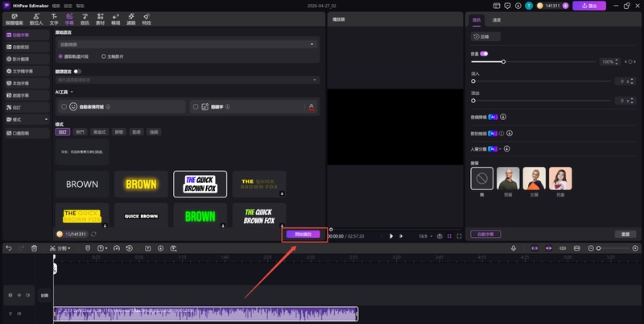Screen dimensions: 644x324
Task: Click the purple audio clip on timeline
Action: tap(206, 314)
